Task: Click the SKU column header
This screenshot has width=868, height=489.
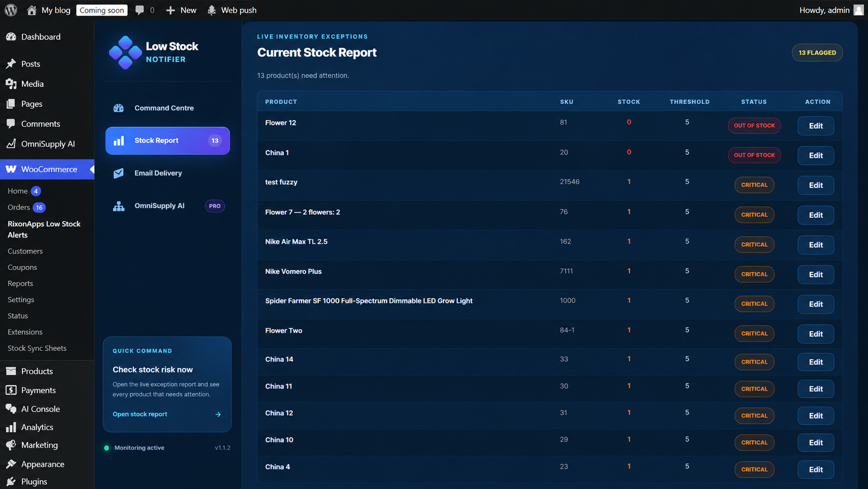Action: point(566,102)
